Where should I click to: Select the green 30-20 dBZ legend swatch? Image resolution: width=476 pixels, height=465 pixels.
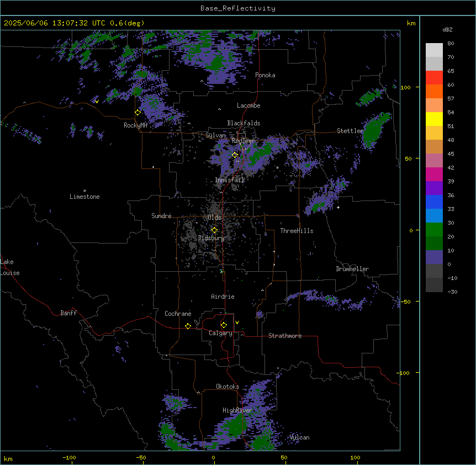click(x=434, y=230)
